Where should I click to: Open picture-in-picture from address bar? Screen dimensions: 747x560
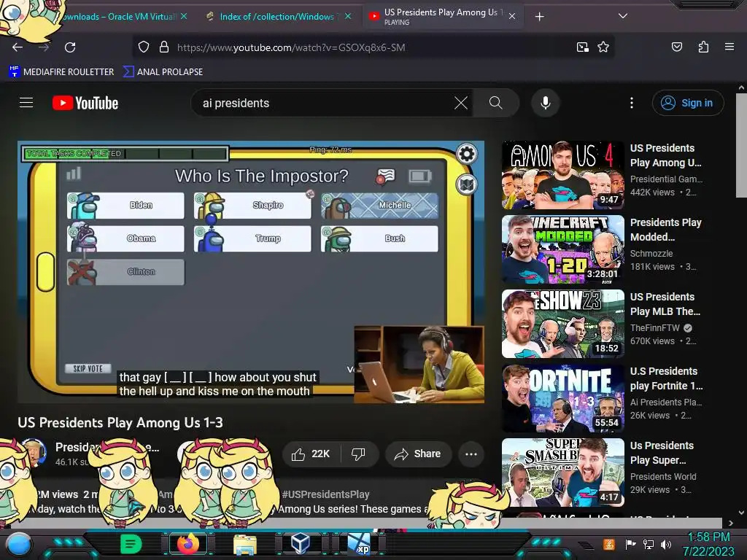click(x=582, y=47)
